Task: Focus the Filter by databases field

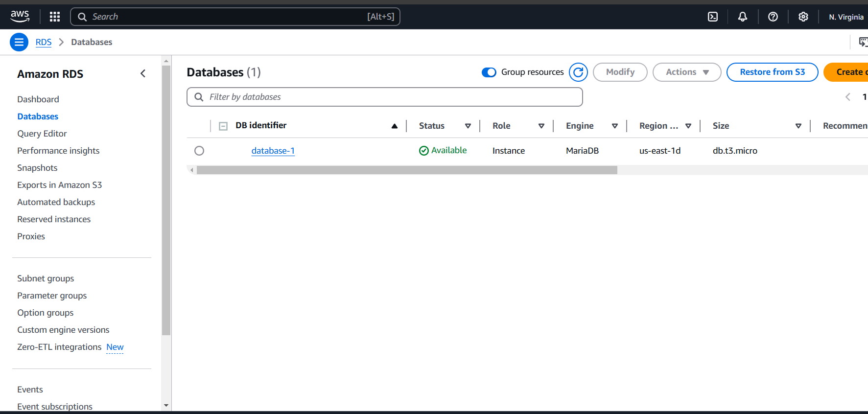Action: (385, 97)
